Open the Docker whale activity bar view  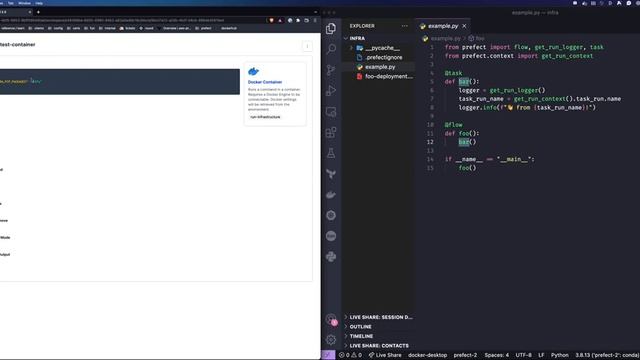pyautogui.click(x=331, y=195)
